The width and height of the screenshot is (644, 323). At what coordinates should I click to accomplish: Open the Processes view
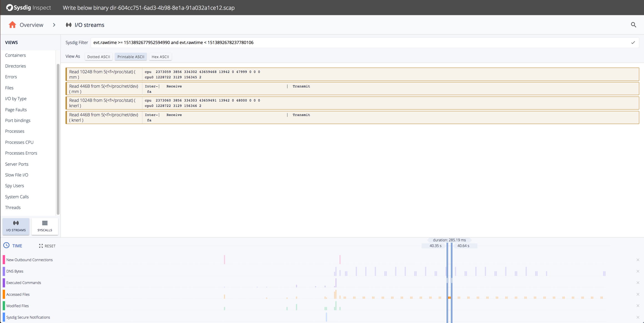15,131
